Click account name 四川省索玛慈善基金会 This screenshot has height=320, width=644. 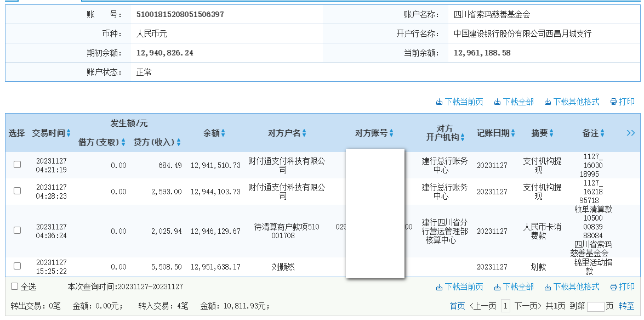click(492, 15)
